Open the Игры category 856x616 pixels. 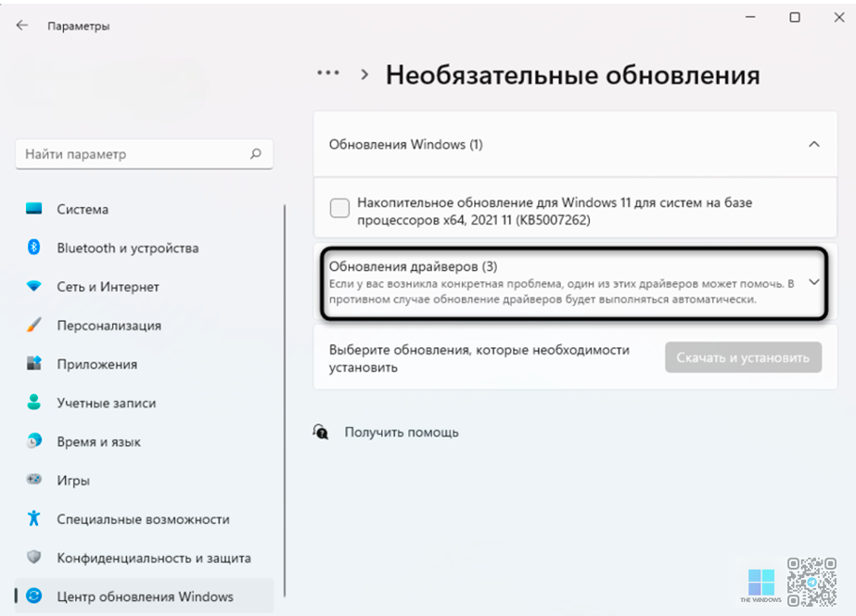tap(144, 481)
